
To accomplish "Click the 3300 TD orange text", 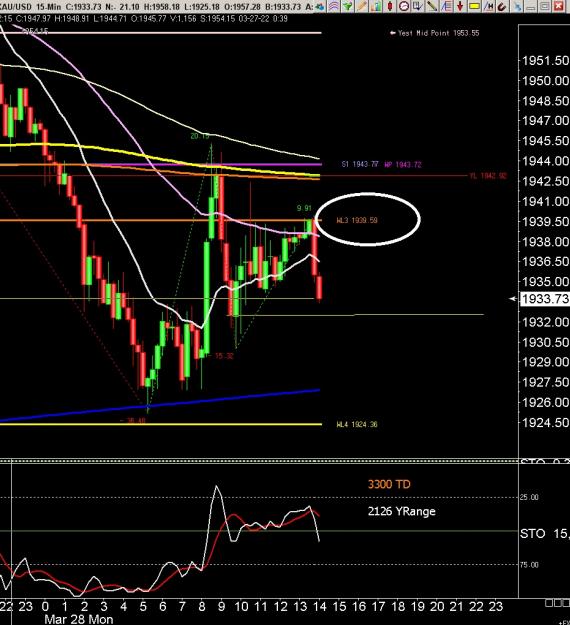I will click(389, 484).
